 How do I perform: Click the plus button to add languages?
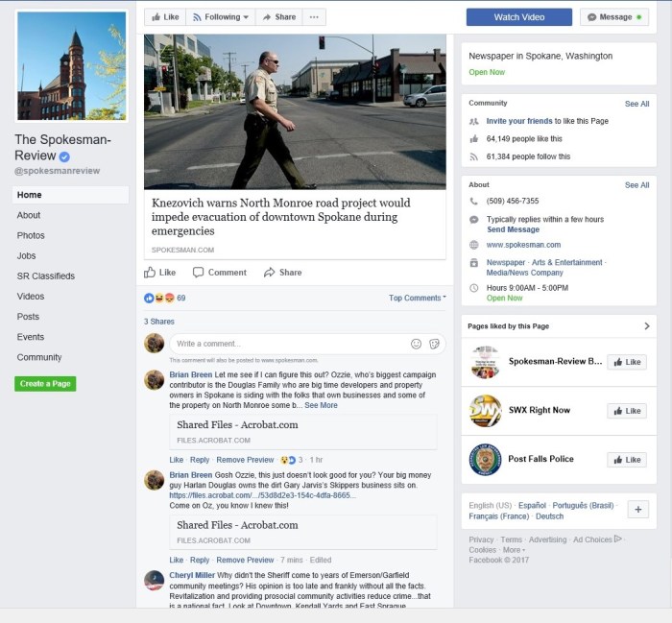coord(637,510)
